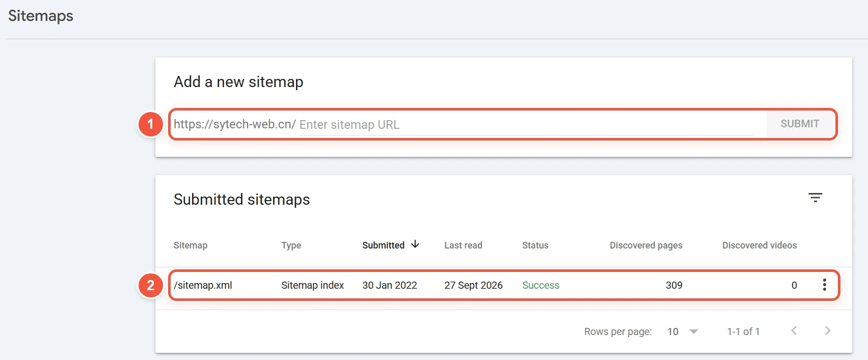Click the Status column header

click(x=535, y=245)
